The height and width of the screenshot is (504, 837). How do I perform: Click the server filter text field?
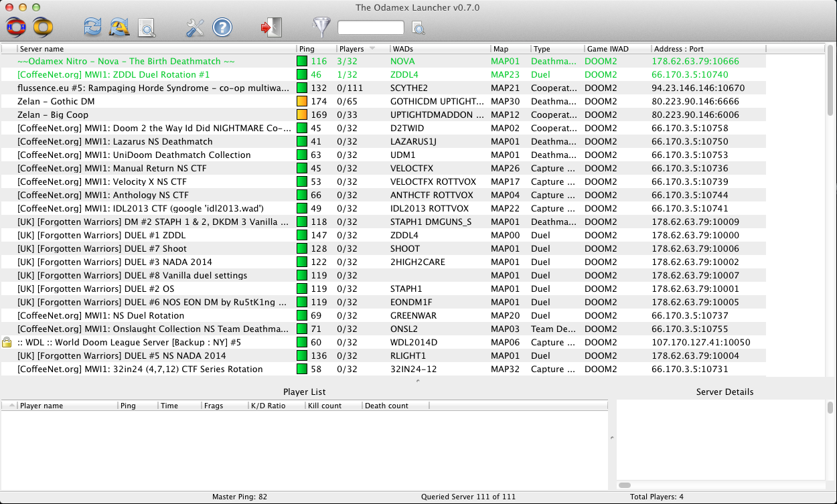pyautogui.click(x=370, y=27)
